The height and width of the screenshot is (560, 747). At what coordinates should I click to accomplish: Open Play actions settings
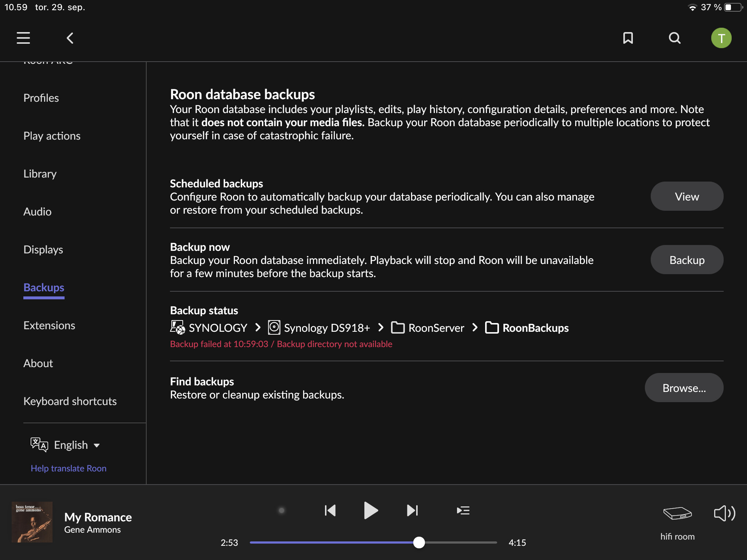coord(52,136)
